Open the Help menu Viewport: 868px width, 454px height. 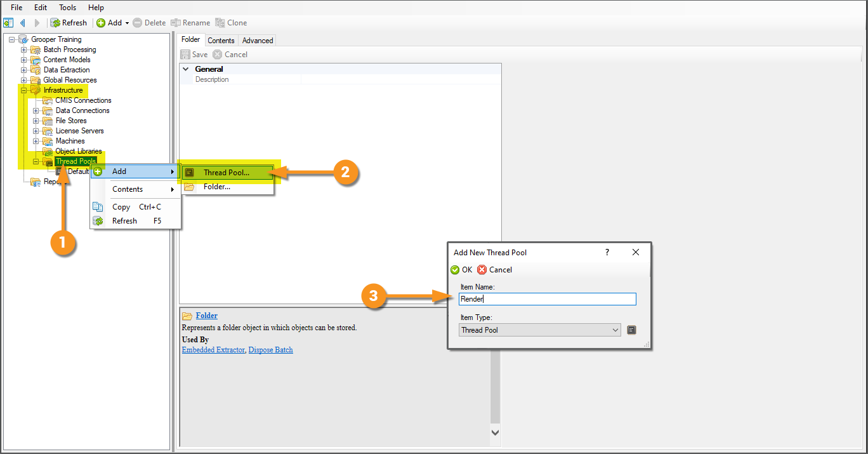(96, 7)
